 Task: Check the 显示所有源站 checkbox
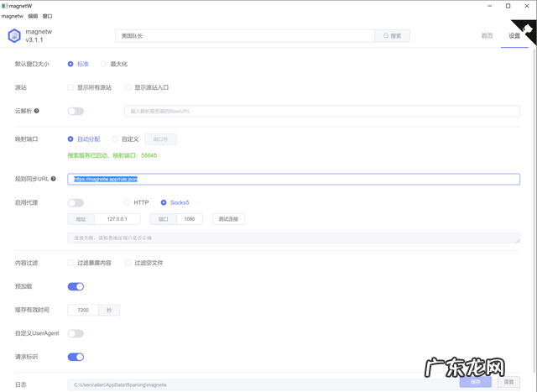tap(70, 87)
